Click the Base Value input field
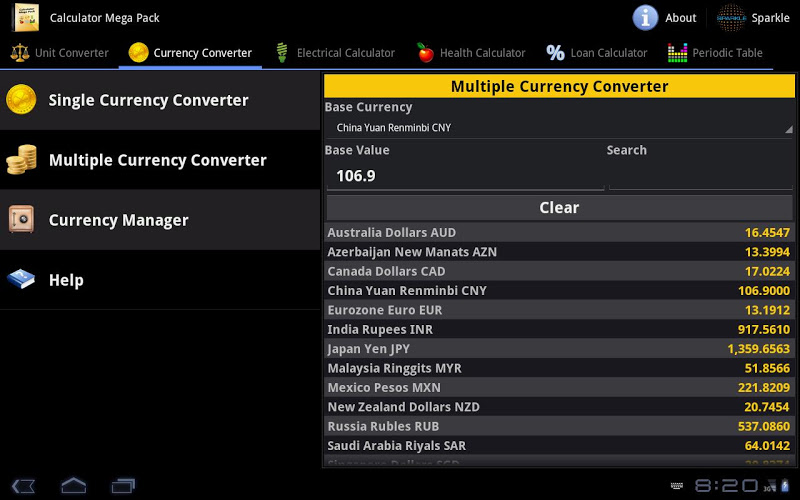This screenshot has height=500, width=800. (x=465, y=176)
